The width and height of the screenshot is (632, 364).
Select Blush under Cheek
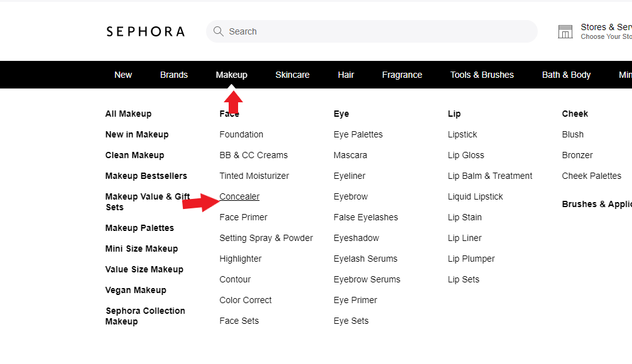coord(572,134)
